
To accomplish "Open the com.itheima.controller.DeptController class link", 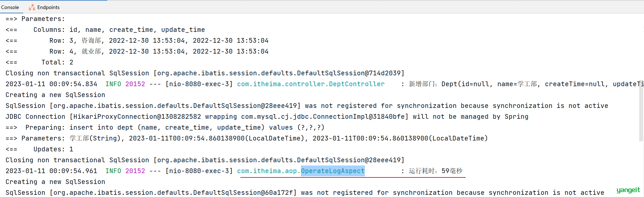I will (x=311, y=84).
